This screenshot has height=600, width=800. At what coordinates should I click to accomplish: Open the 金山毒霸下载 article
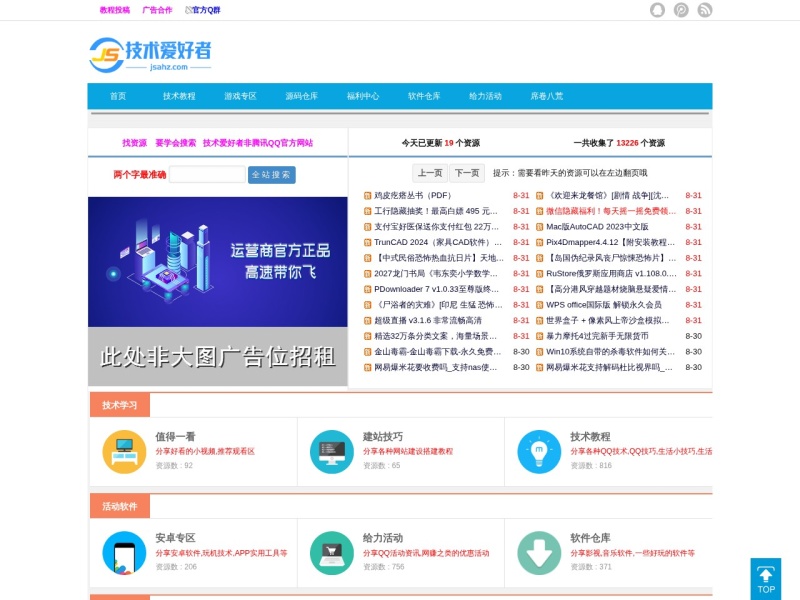tap(437, 352)
